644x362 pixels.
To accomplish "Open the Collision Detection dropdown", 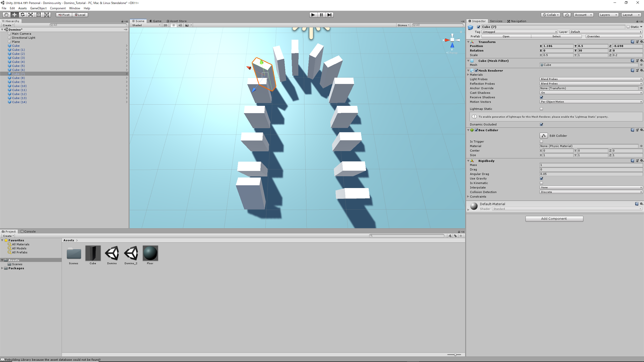I will pos(591,192).
